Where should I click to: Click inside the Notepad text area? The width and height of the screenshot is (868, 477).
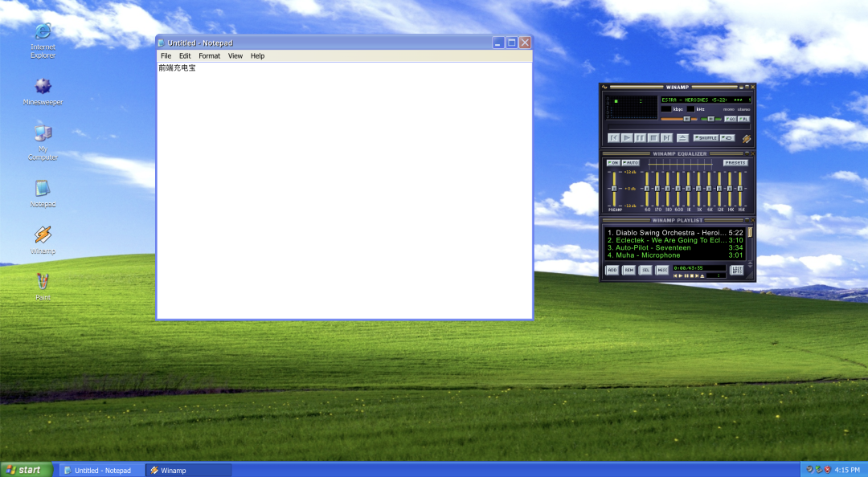point(344,190)
